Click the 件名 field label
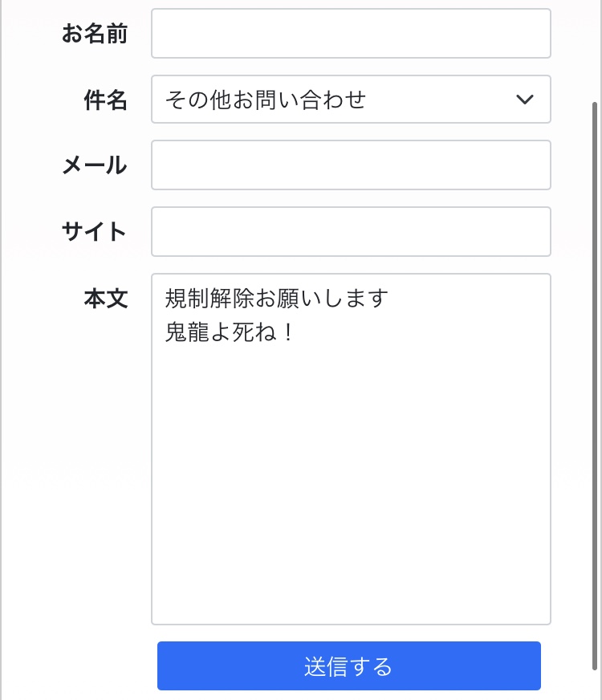 pyautogui.click(x=105, y=100)
